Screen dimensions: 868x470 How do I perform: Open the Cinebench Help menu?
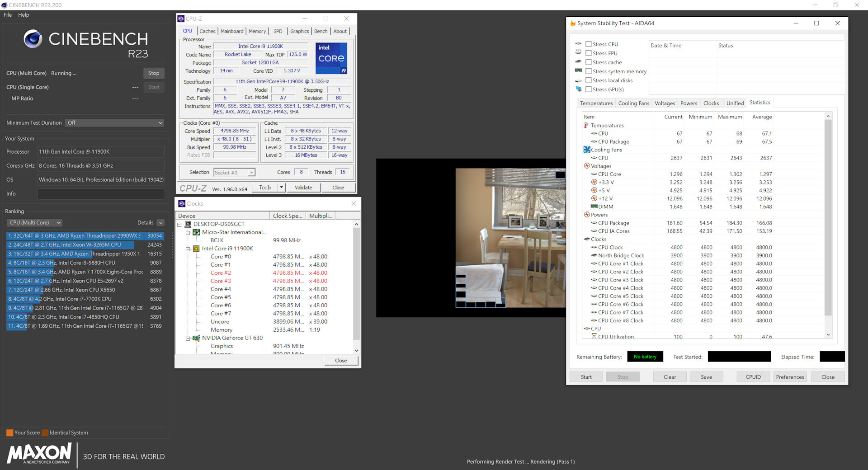pos(24,14)
